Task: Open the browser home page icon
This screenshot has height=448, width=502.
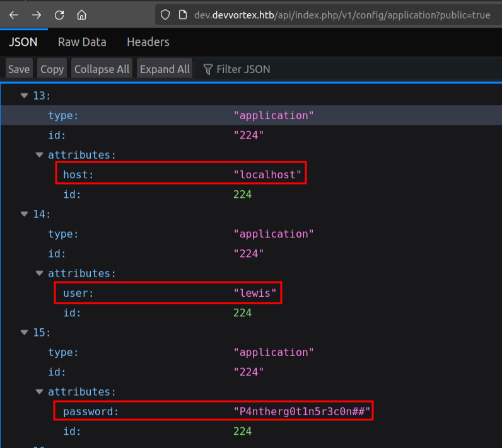Action: click(81, 14)
